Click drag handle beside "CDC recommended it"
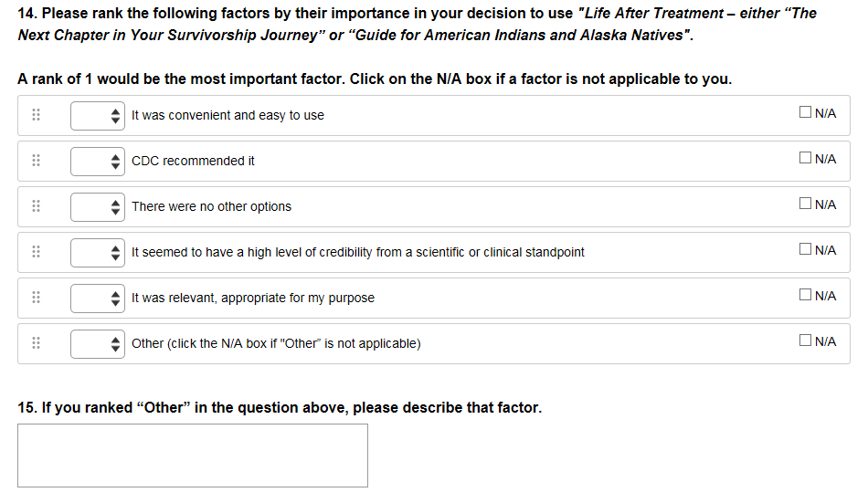The height and width of the screenshot is (503, 868). pyautogui.click(x=36, y=162)
